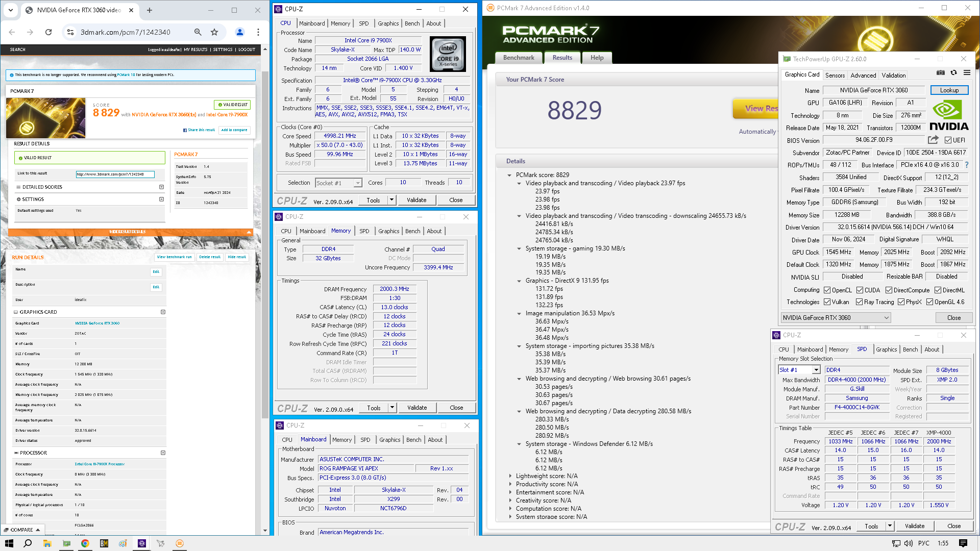
Task: Open the Chrome tab search chevron
Action: [11, 10]
